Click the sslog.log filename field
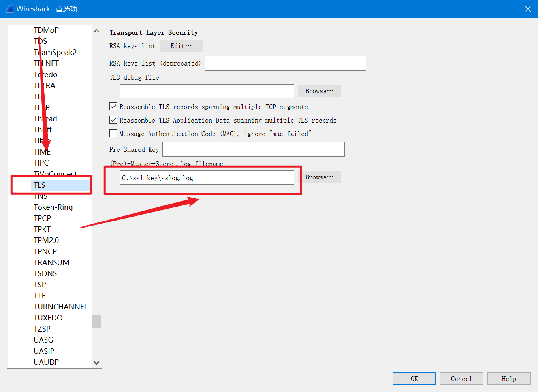538x392 pixels. 207,178
